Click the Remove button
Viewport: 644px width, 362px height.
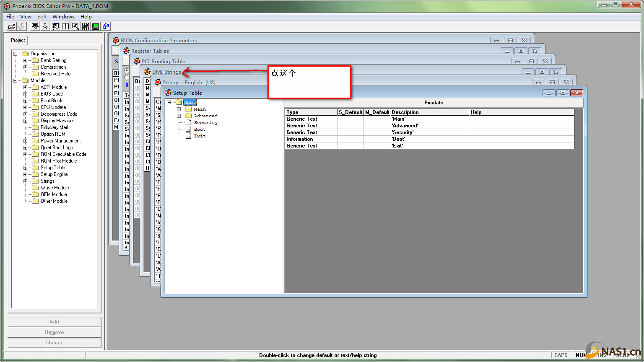click(x=54, y=332)
